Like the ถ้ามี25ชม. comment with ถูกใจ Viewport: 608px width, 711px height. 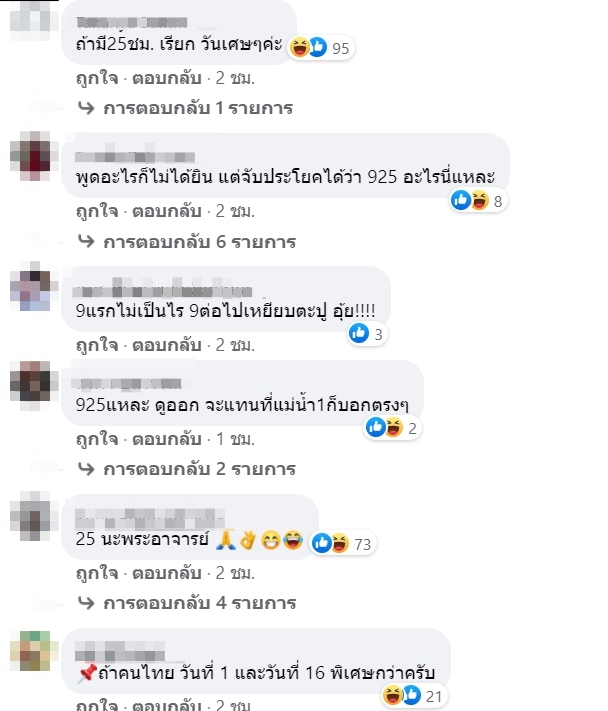point(97,78)
